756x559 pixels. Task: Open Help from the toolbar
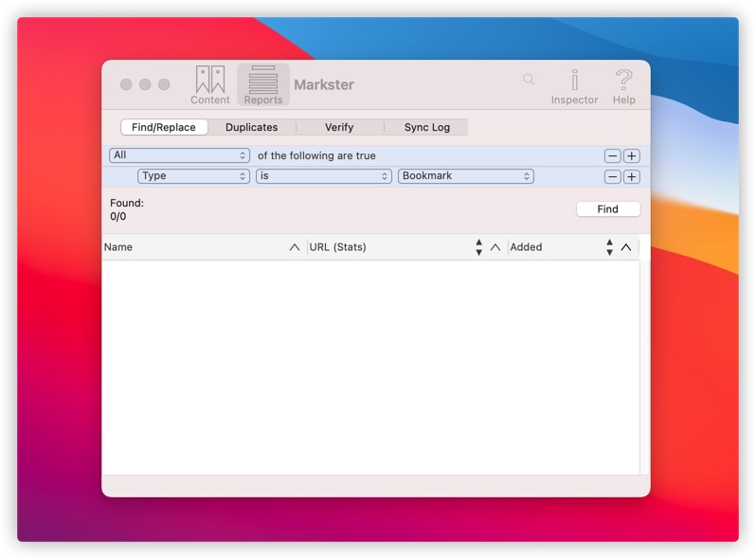click(624, 87)
